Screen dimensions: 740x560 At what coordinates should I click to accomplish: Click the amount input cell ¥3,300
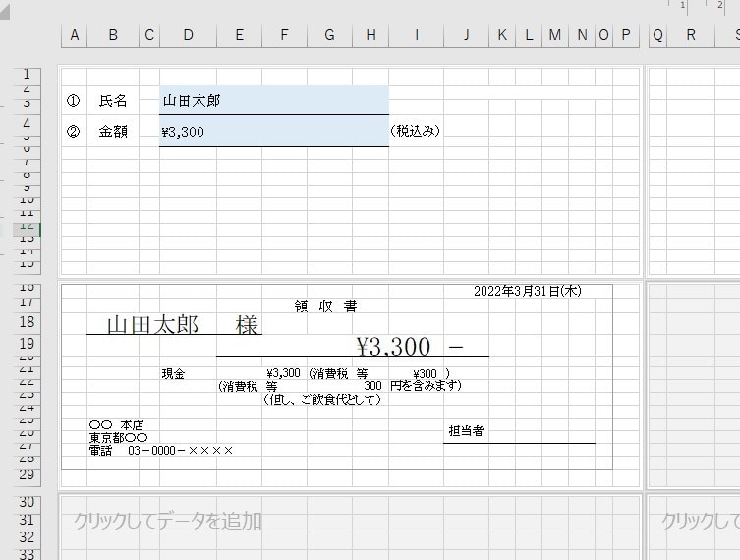pos(274,132)
